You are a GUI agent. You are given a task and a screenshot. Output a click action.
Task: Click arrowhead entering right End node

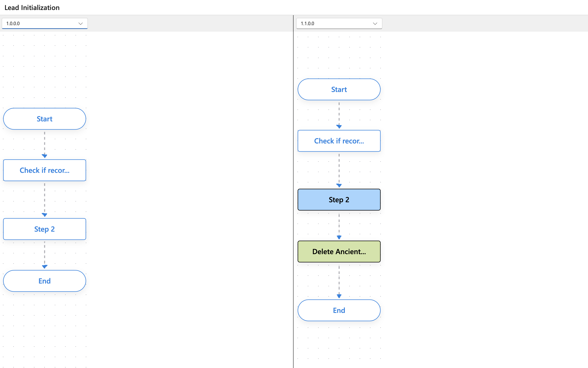[x=339, y=296]
